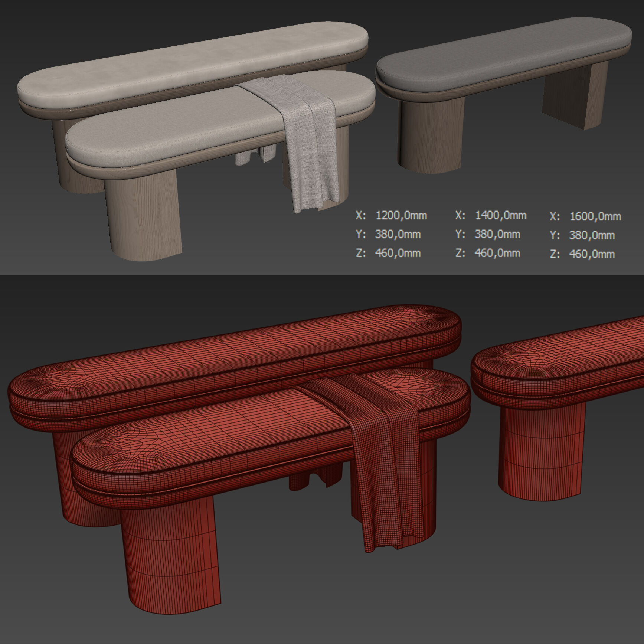This screenshot has width=644, height=644.
Task: Click the 460,0mm Z value in 1400,0mm column
Action: (x=497, y=253)
